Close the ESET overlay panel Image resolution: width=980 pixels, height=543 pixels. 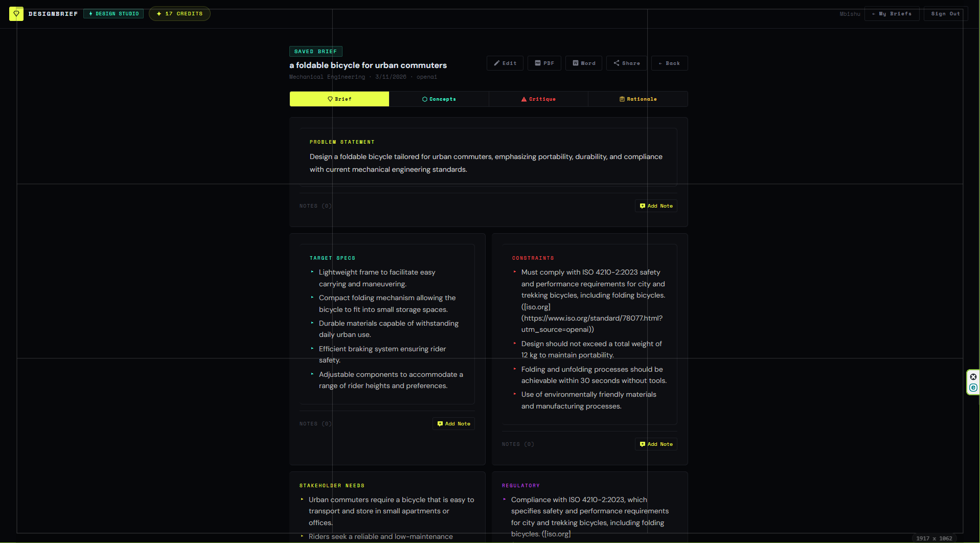[973, 377]
